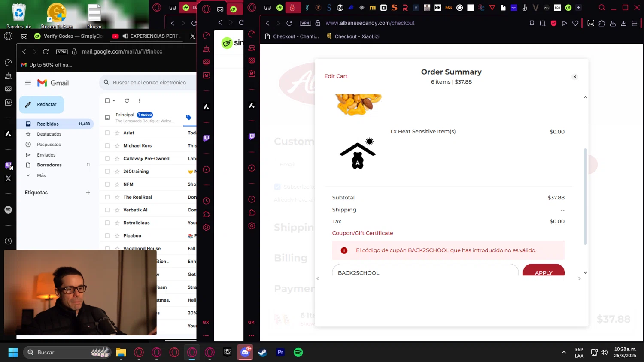644x362 pixels.
Task: Switch to the NK favicon tab
Action: (x=438, y=8)
